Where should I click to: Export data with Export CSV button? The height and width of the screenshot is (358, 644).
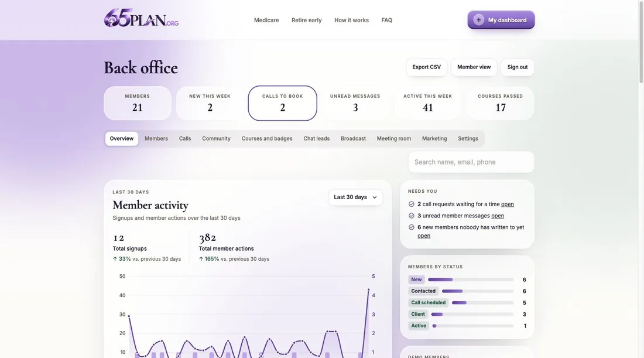point(426,67)
